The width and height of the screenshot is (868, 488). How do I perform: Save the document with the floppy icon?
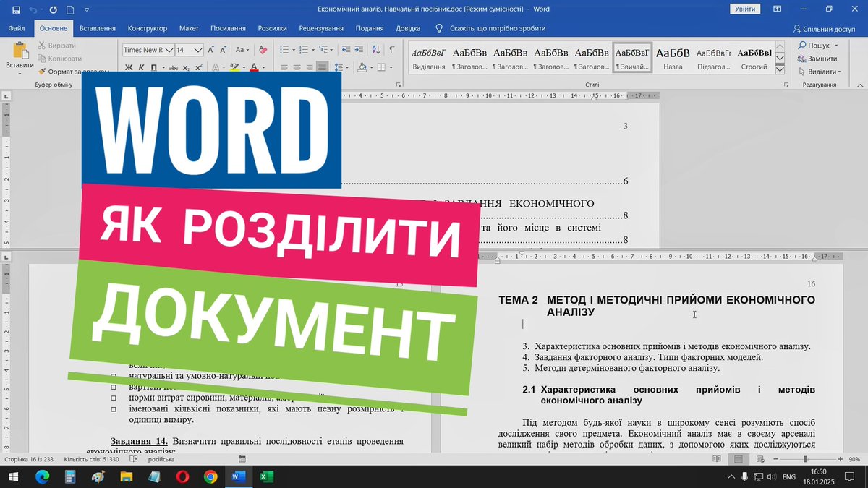coord(15,9)
